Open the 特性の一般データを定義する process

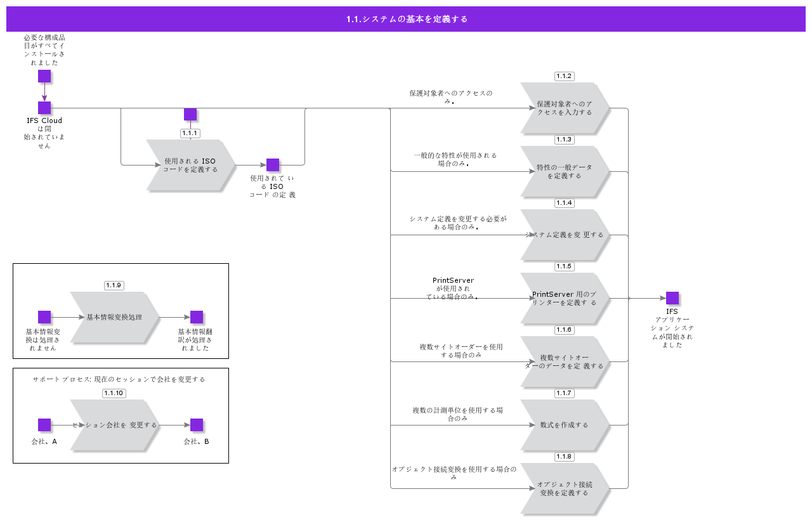click(565, 171)
